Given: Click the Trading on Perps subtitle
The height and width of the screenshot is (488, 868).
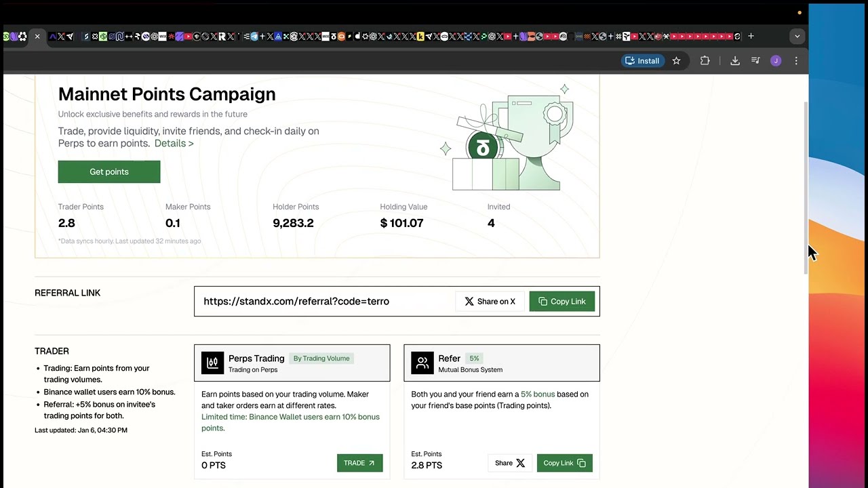Looking at the screenshot, I should pyautogui.click(x=253, y=370).
